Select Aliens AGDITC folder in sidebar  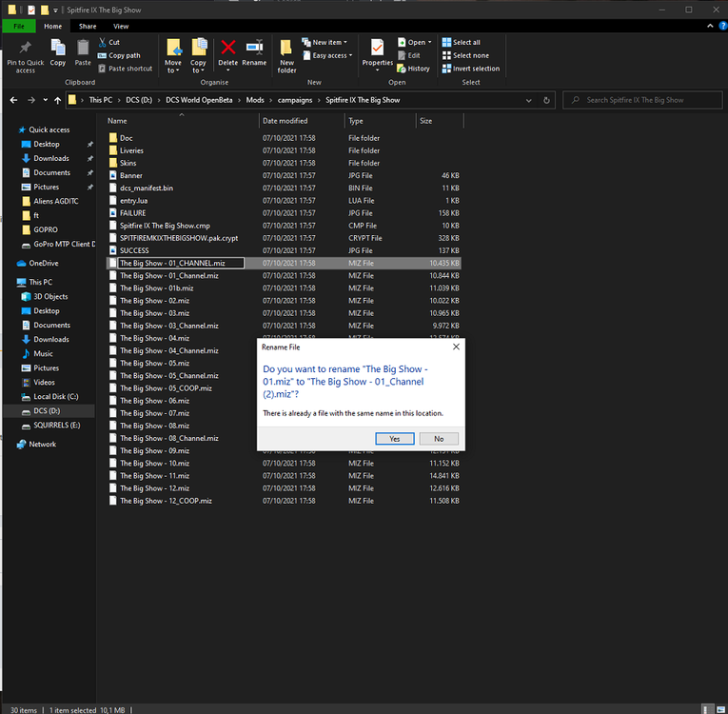pyautogui.click(x=56, y=201)
